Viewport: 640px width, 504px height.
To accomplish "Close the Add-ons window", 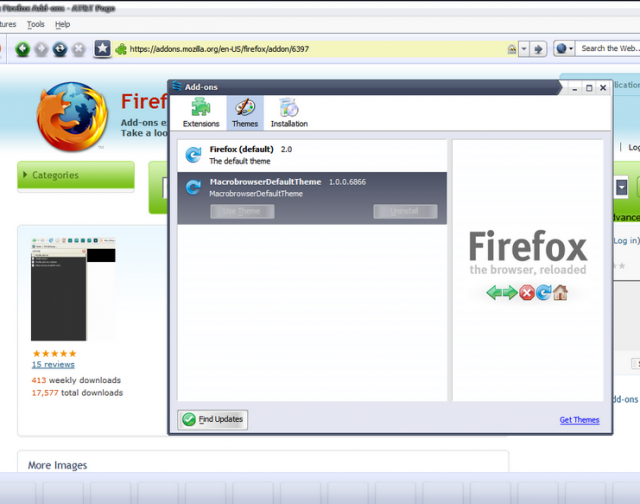I will click(x=603, y=88).
